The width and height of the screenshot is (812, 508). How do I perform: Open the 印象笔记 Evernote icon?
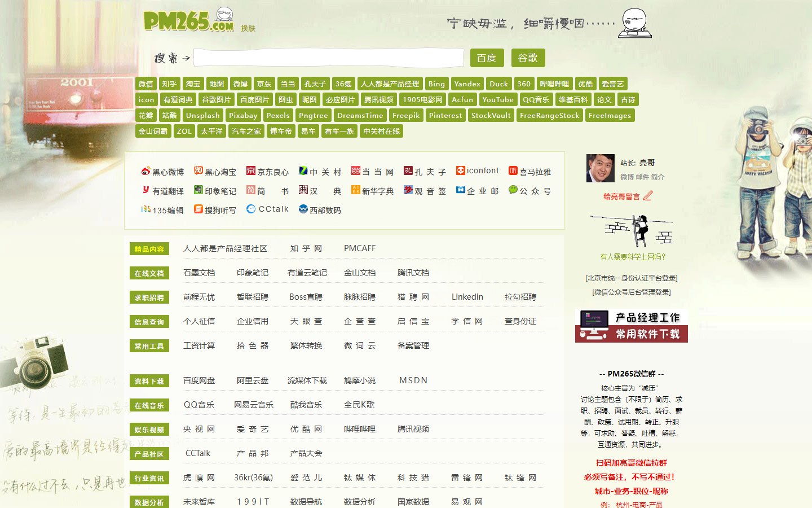pyautogui.click(x=198, y=190)
